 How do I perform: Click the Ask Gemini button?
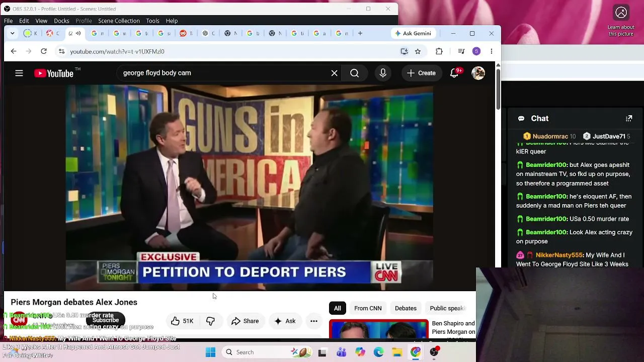(x=413, y=34)
